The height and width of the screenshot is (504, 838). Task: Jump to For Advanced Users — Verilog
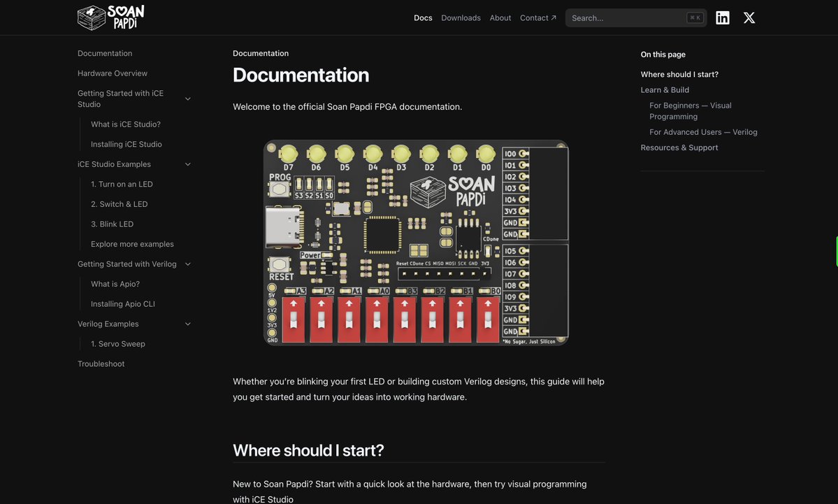(703, 132)
